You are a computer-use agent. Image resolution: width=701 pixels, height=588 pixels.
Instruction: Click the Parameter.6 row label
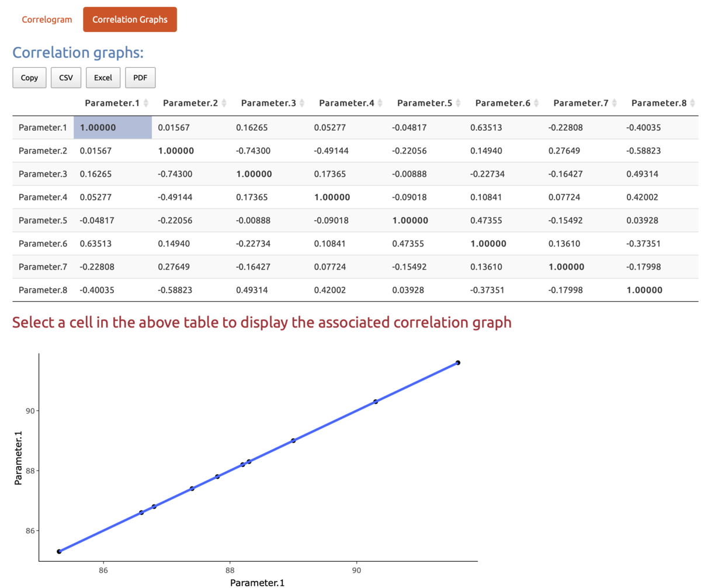[x=43, y=243]
